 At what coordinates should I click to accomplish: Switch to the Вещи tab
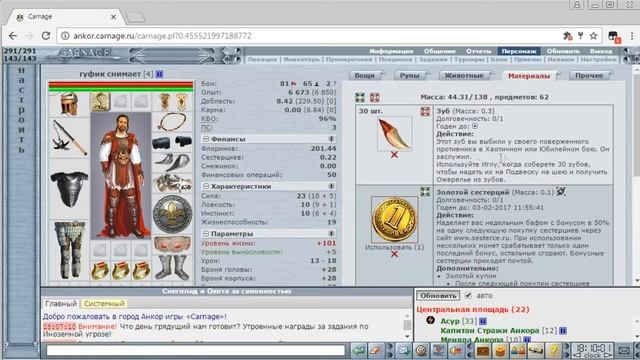(x=366, y=76)
